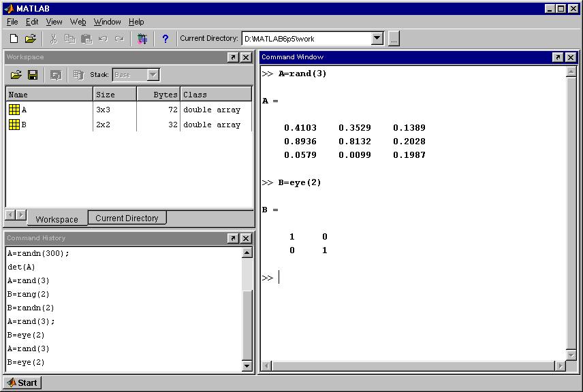The width and height of the screenshot is (583, 392).
Task: Click Command Window horizontal scroll right arrow
Action: 561,366
